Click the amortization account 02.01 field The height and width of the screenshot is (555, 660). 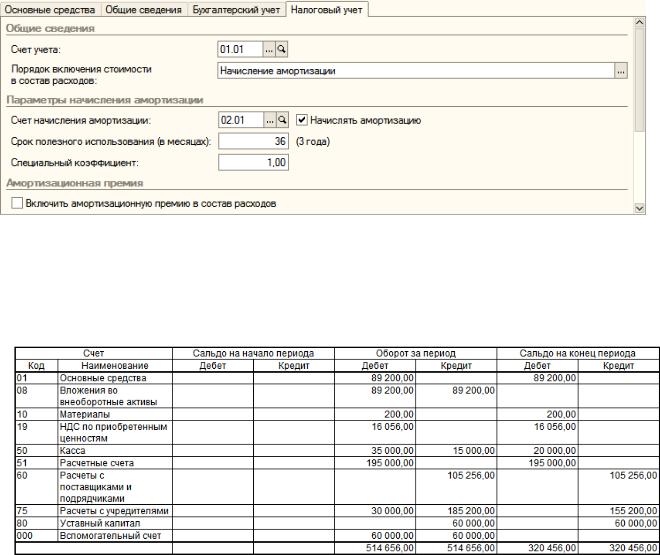[x=241, y=120]
